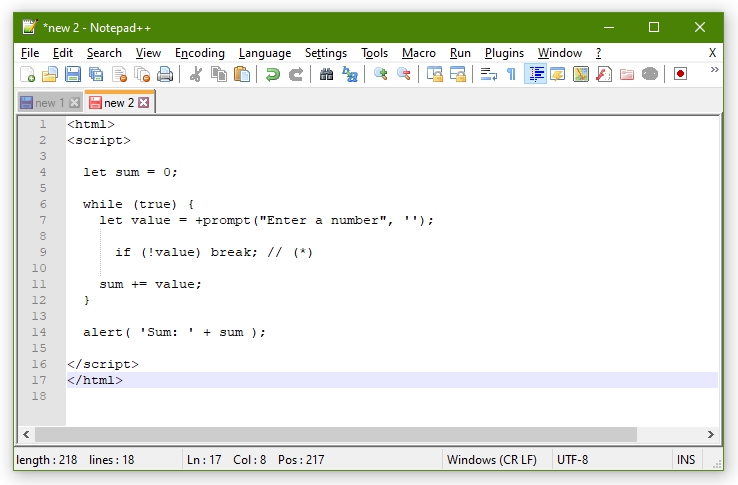Viewport: 738px width, 485px height.
Task: Toggle the file monitoring eye icon
Action: tap(650, 74)
